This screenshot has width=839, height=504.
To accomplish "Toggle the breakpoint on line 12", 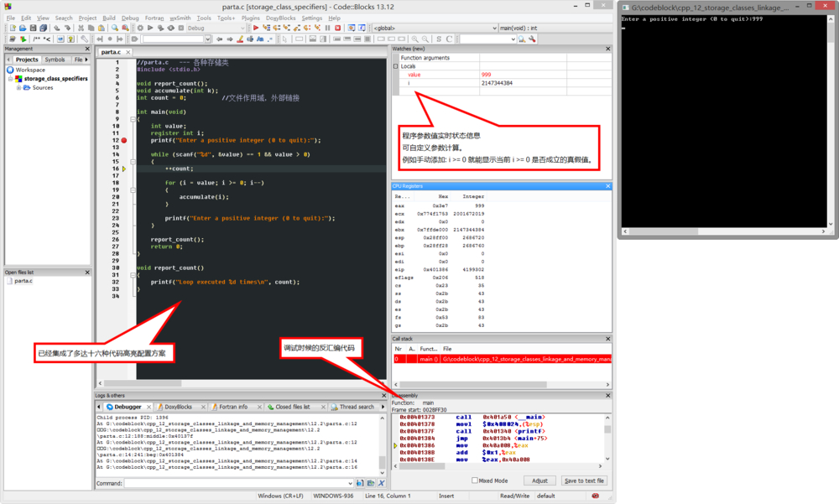I will 124,140.
